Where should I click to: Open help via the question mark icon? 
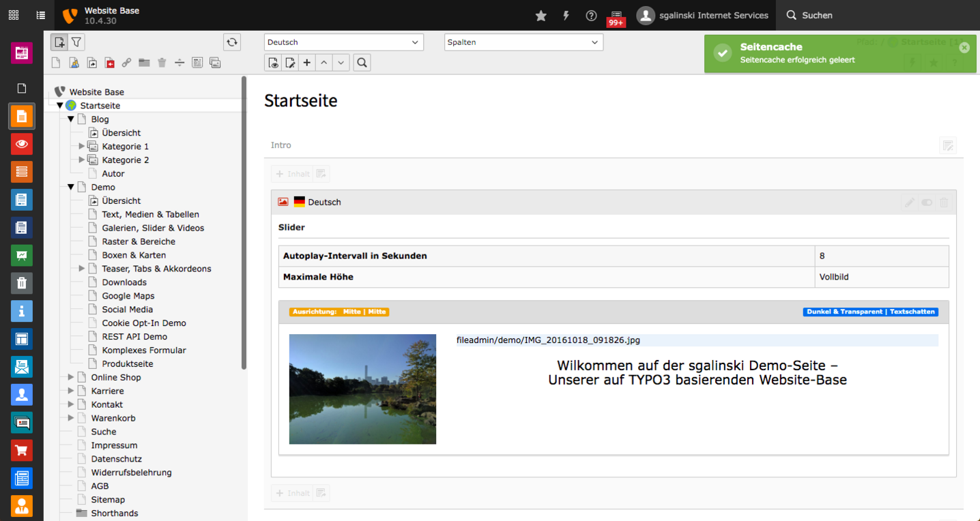[x=591, y=15]
